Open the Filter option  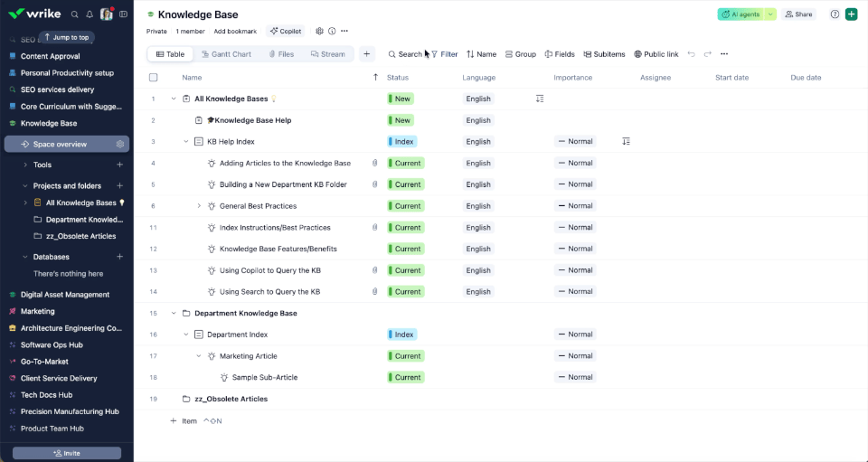click(x=445, y=54)
